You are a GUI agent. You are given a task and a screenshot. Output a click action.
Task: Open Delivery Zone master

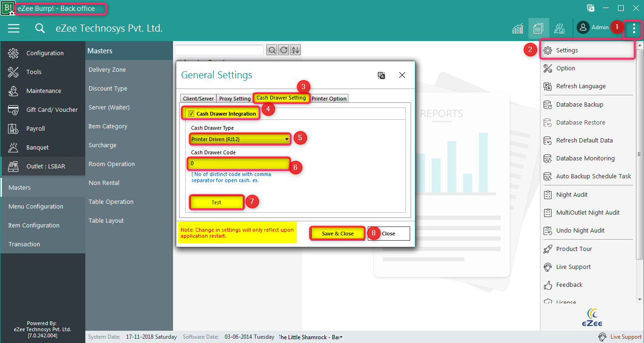pyautogui.click(x=129, y=69)
